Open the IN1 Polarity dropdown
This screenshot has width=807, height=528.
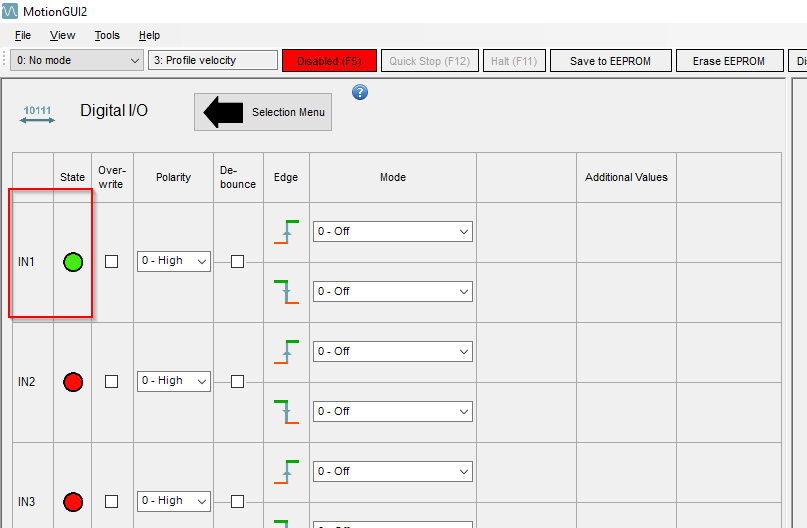173,261
